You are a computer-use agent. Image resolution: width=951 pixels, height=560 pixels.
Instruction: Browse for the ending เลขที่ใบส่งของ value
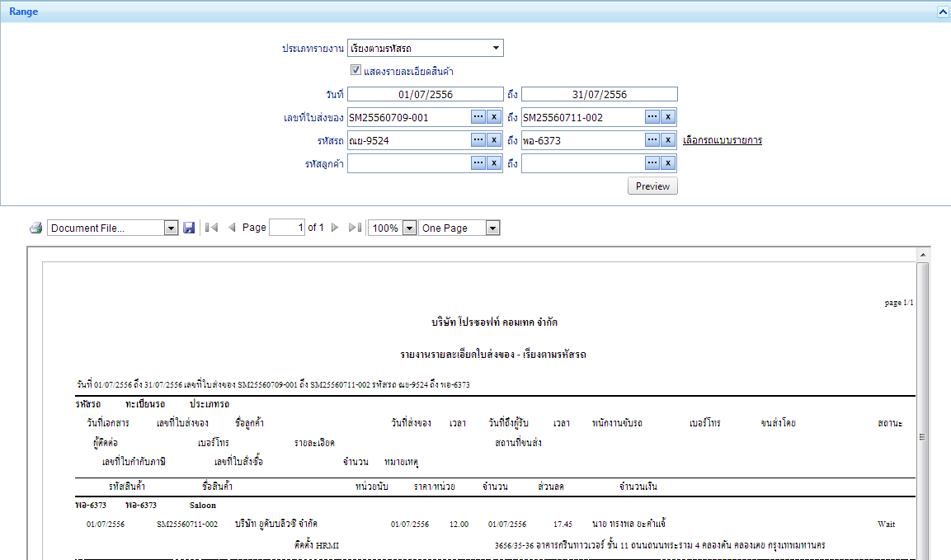click(652, 117)
